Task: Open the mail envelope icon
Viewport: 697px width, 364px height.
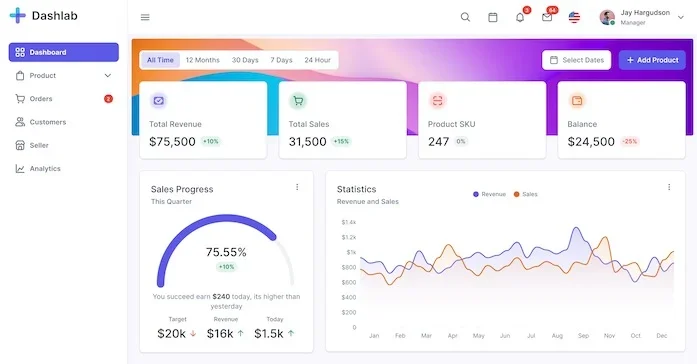Action: pos(547,17)
